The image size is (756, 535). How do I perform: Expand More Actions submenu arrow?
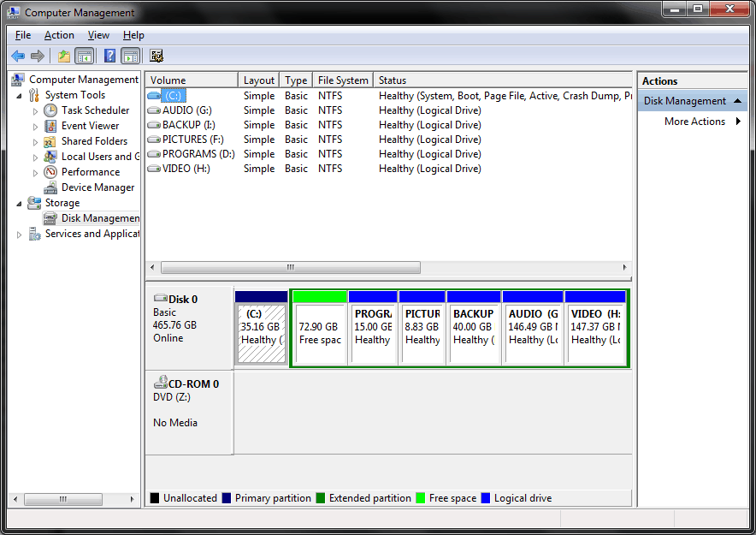738,122
